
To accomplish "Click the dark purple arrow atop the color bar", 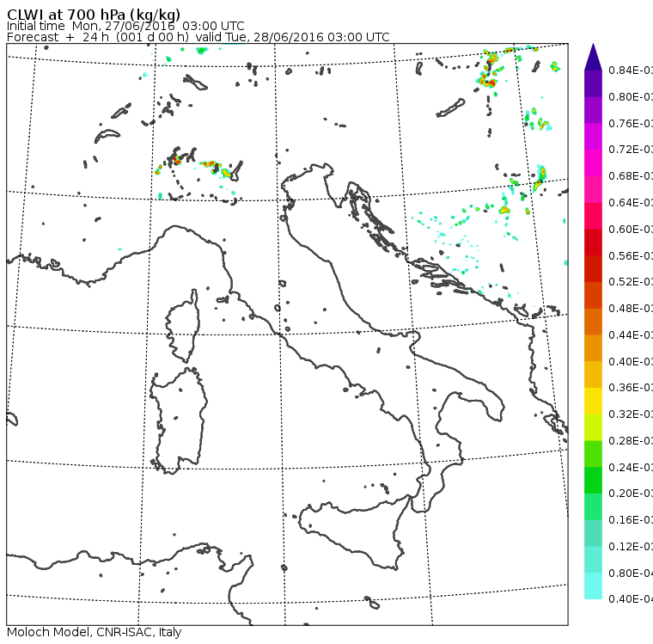I will pyautogui.click(x=593, y=57).
